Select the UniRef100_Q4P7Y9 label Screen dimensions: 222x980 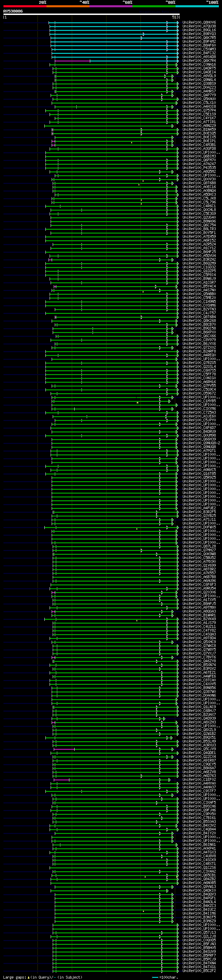[199, 95]
